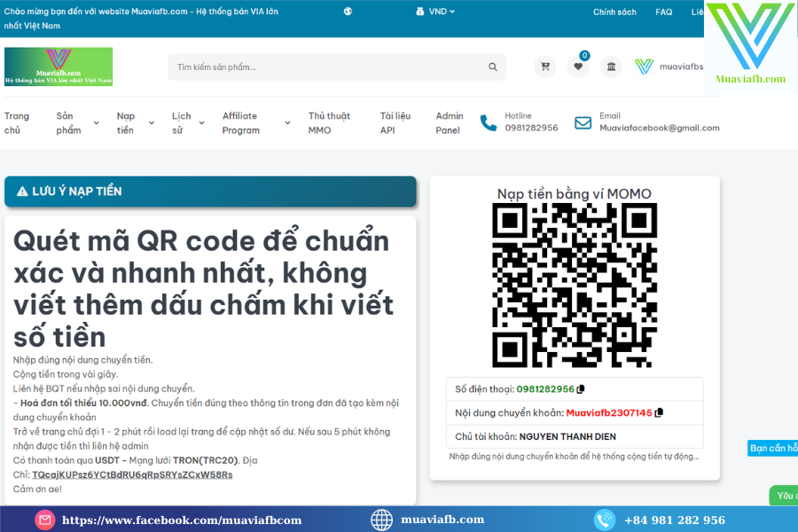Click the footer facebook.com/muaviafbcom URL
The height and width of the screenshot is (532, 798).
tap(182, 520)
